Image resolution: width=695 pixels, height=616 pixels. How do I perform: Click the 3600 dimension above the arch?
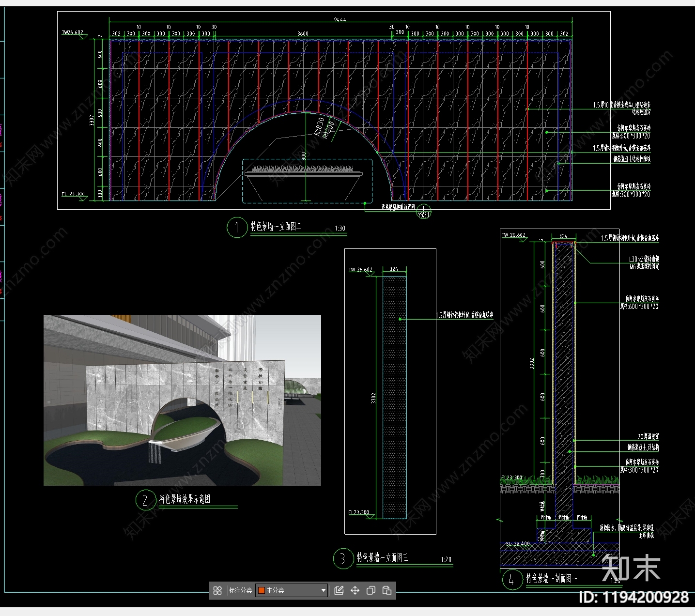pos(303,33)
